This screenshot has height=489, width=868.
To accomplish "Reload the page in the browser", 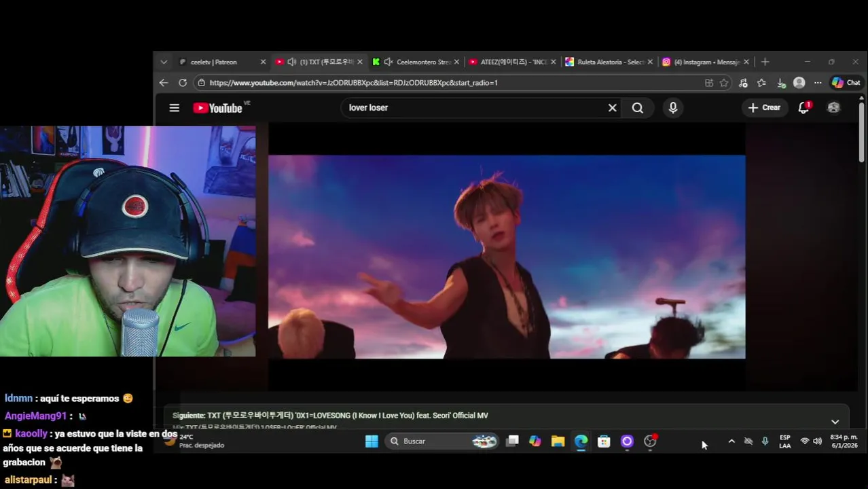I will [183, 83].
